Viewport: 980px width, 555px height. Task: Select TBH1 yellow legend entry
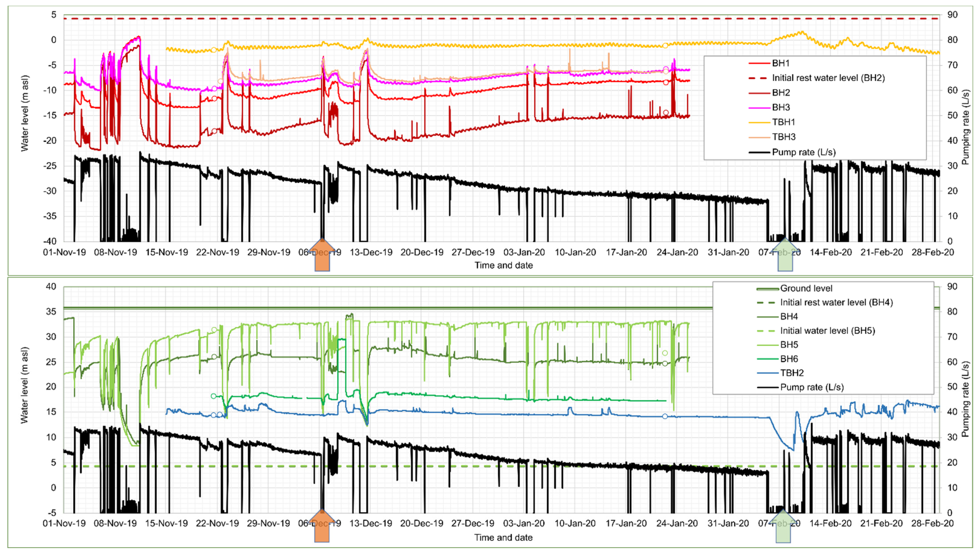tap(783, 122)
